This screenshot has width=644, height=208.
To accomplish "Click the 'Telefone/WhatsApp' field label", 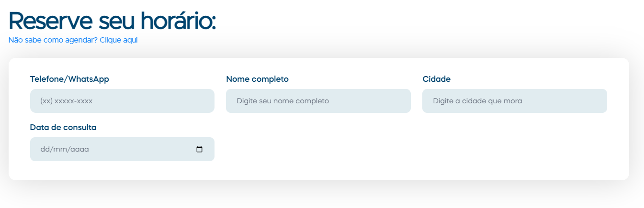I will [69, 79].
